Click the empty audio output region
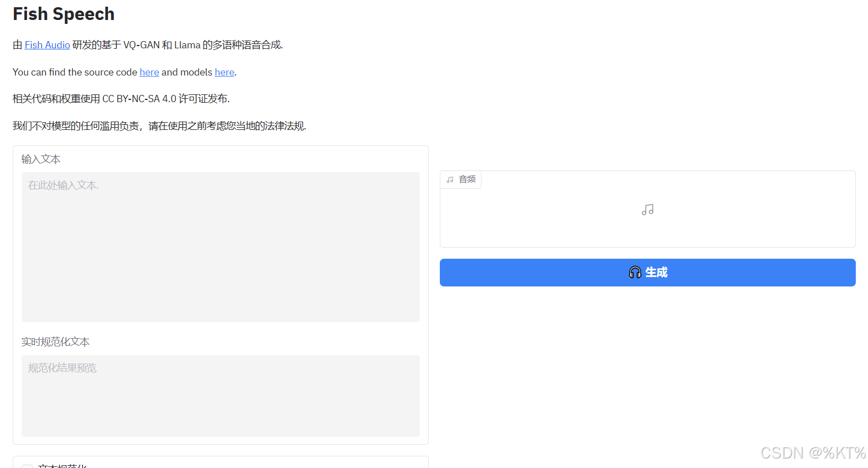This screenshot has height=468, width=868. coord(647,222)
